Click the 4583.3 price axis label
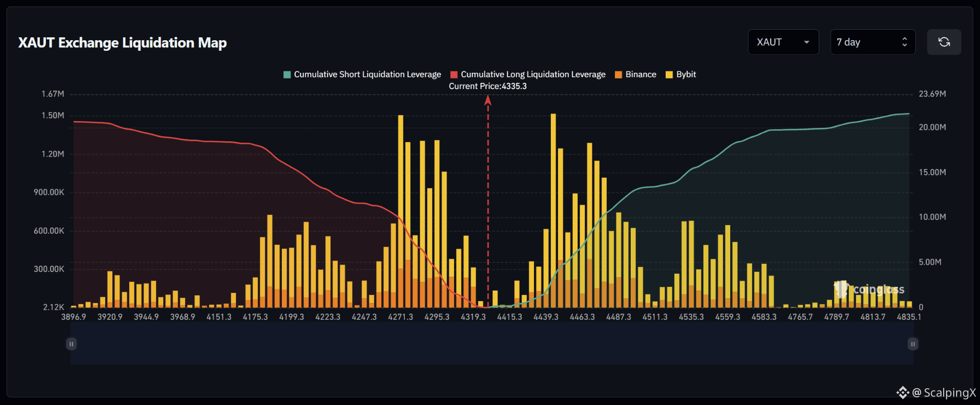This screenshot has height=405, width=980. 764,317
